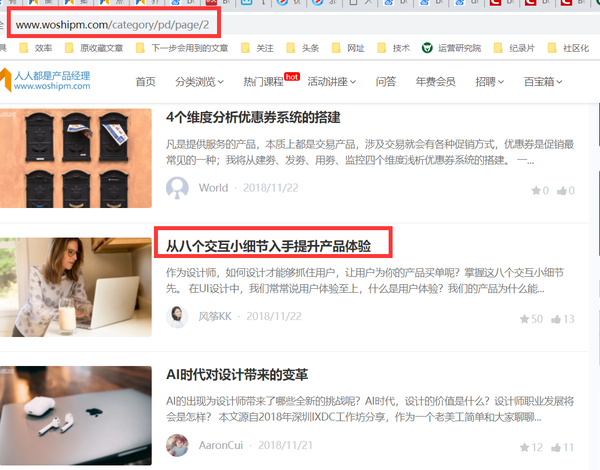Click author AaronCui's avatar

(x=177, y=445)
